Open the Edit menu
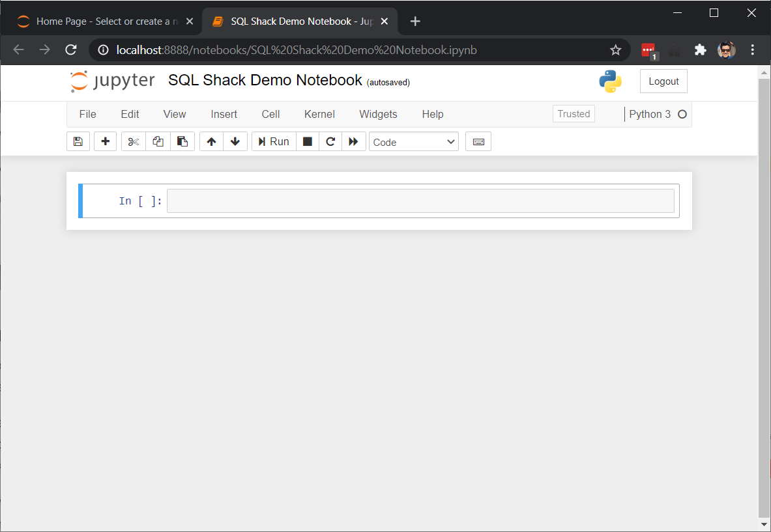 130,114
